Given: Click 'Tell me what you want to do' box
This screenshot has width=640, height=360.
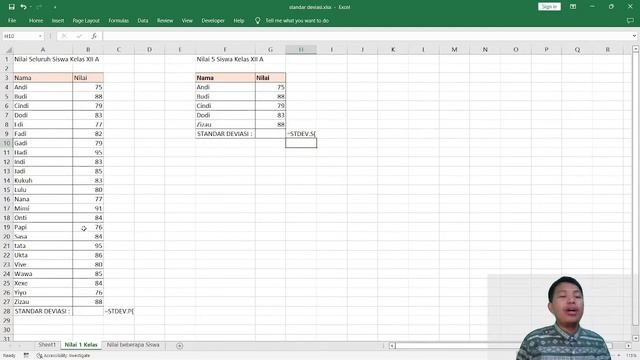Looking at the screenshot, I should [x=297, y=20].
